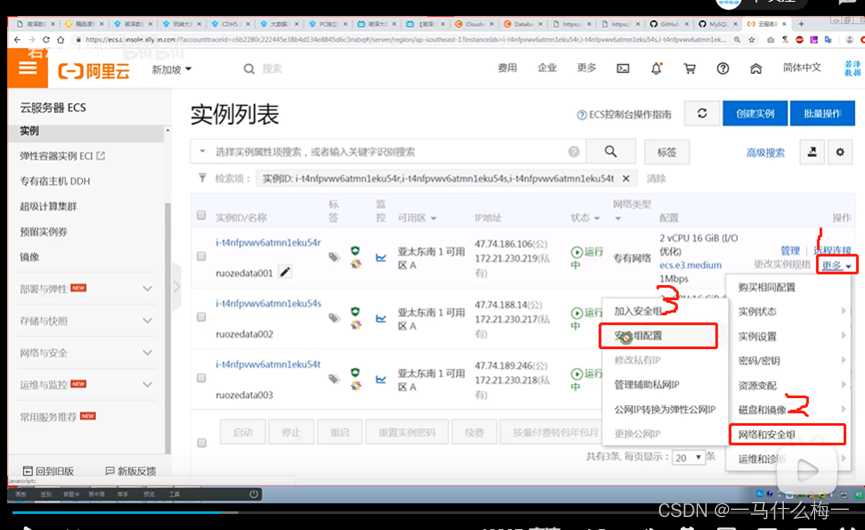Click the filter funnel icon

click(x=202, y=178)
